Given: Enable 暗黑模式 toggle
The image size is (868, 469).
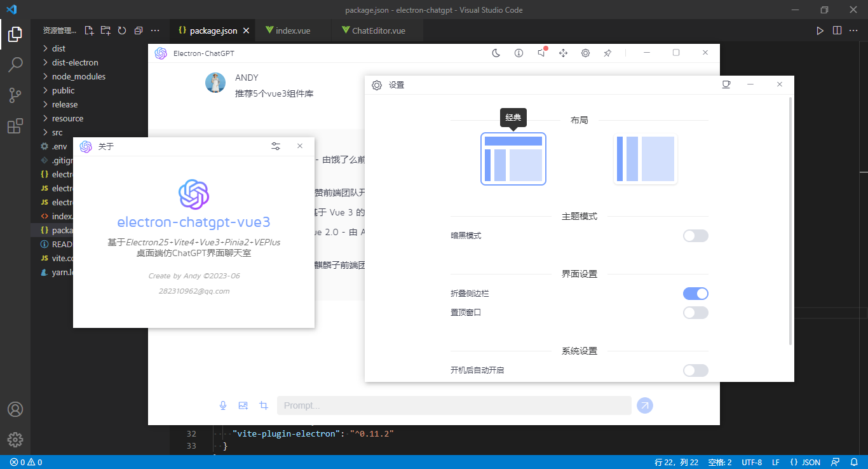Looking at the screenshot, I should click(x=695, y=235).
